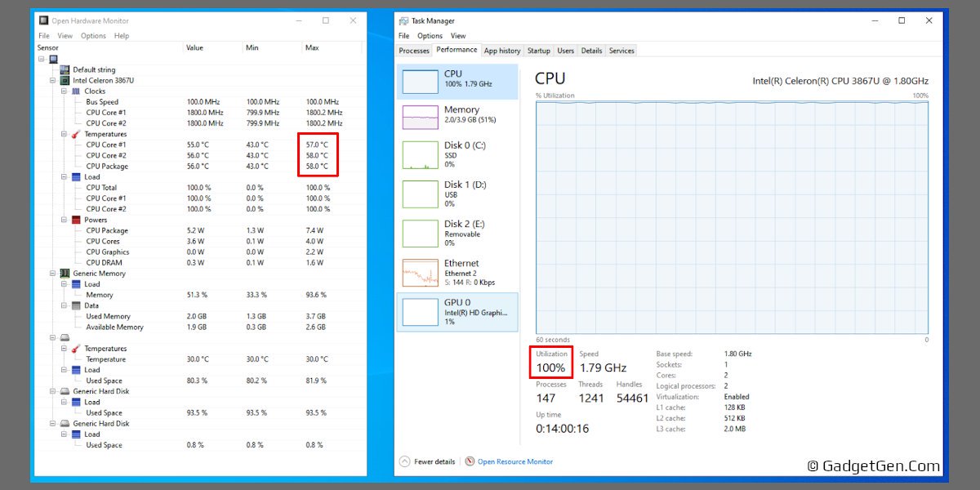Collapse the root computer node in sensor tree

[41, 59]
